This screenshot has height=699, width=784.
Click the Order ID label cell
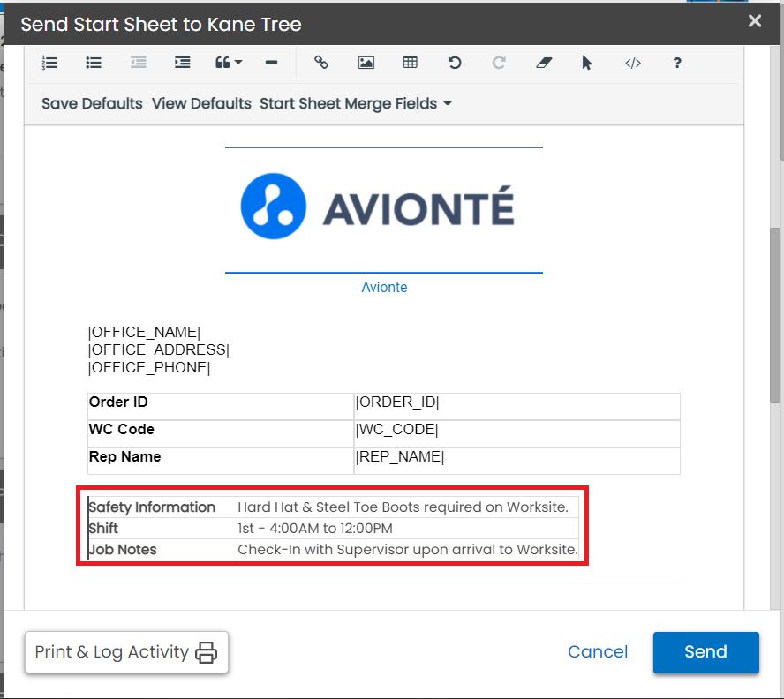221,406
